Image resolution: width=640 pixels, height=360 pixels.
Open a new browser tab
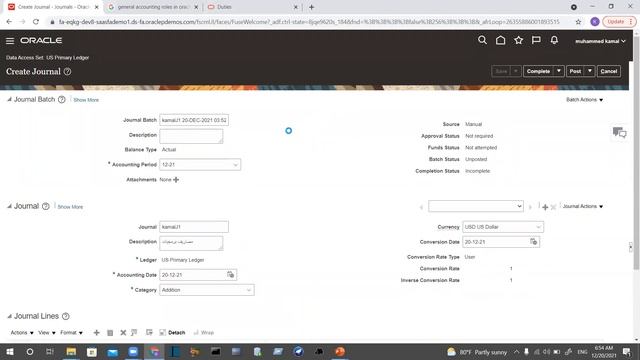click(x=311, y=7)
